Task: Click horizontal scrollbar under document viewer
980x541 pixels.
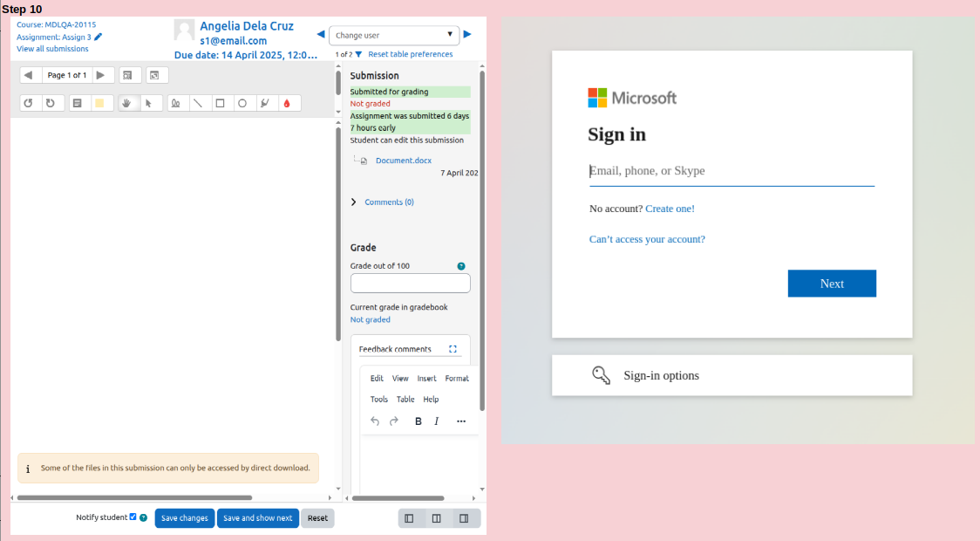Action: [x=134, y=498]
